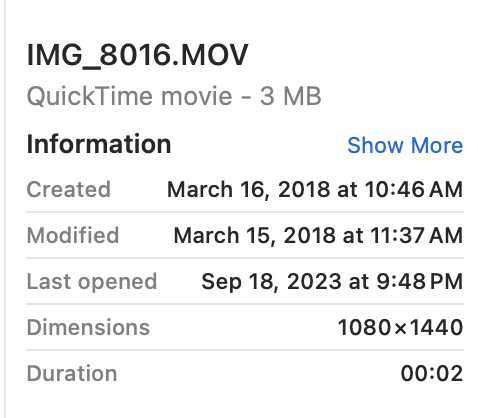Screen dimensions: 478x418
Task: Click the separator line below the Dimensions row
Action: [x=245, y=350]
